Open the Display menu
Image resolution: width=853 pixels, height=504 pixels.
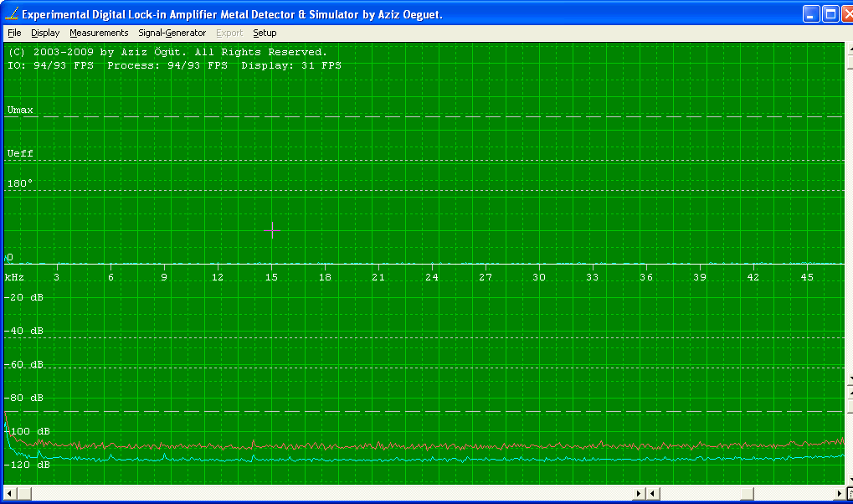coord(45,33)
